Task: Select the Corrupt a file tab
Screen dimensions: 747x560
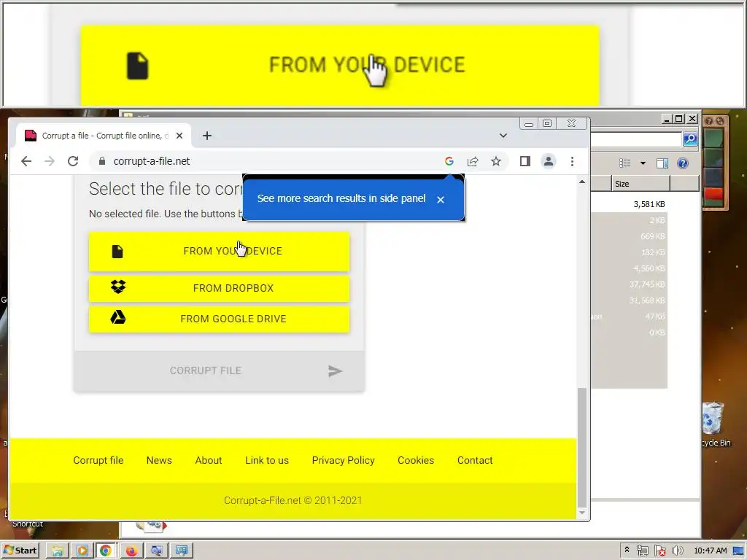Action: coord(104,136)
